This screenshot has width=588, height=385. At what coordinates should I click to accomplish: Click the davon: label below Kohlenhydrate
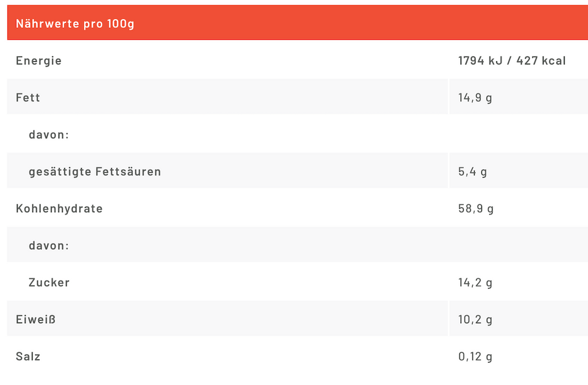click(49, 245)
